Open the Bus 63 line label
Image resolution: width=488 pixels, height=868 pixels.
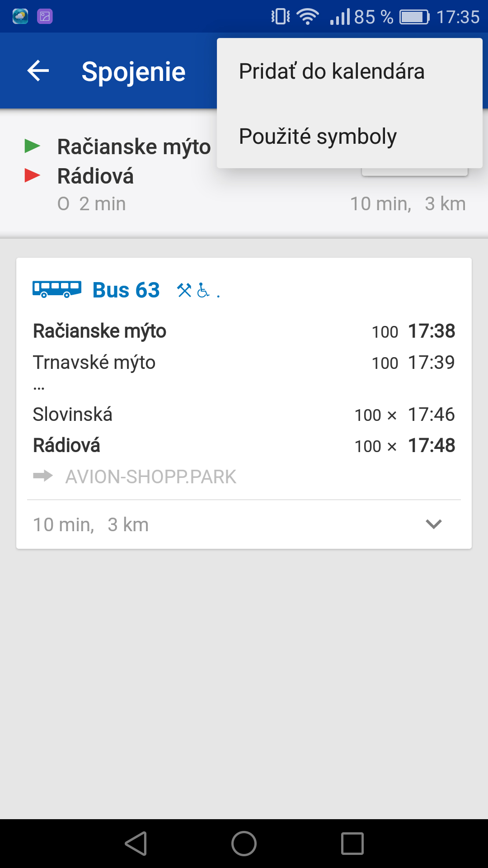coord(126,290)
